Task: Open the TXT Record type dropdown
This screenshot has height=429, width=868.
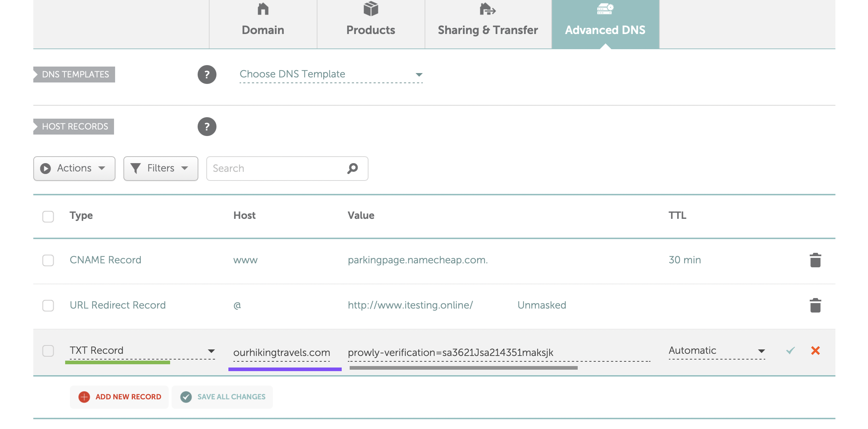Action: pyautogui.click(x=212, y=350)
